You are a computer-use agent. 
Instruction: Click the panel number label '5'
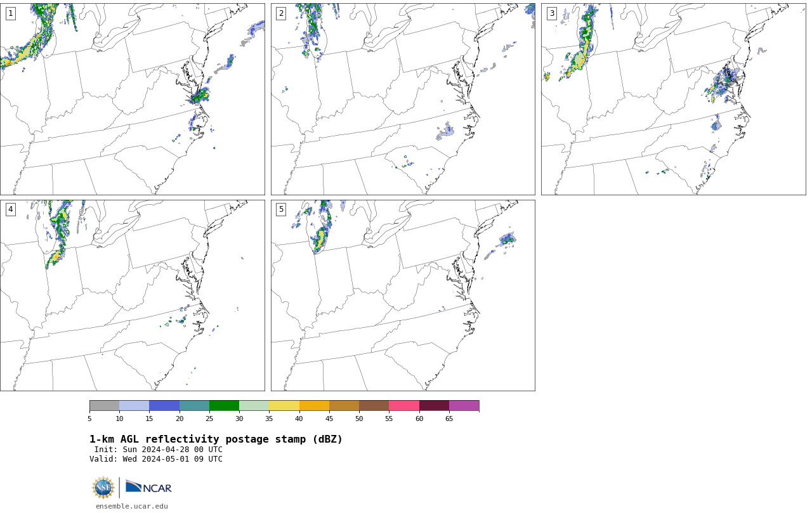[281, 209]
